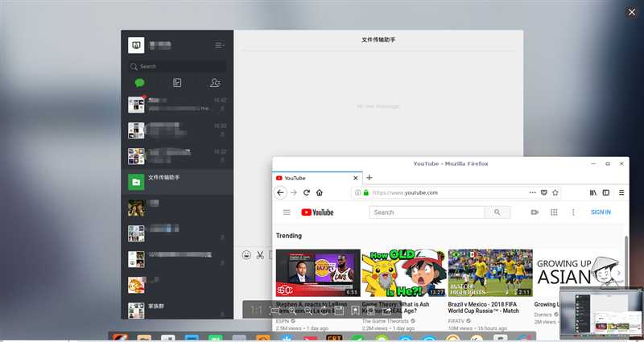Click the Firefox forward arrow

point(294,192)
